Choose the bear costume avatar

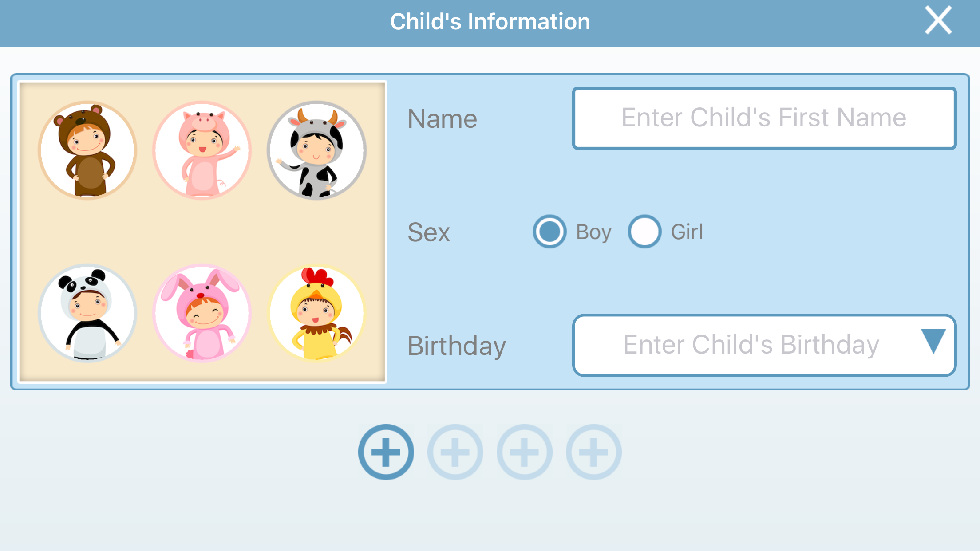87,150
